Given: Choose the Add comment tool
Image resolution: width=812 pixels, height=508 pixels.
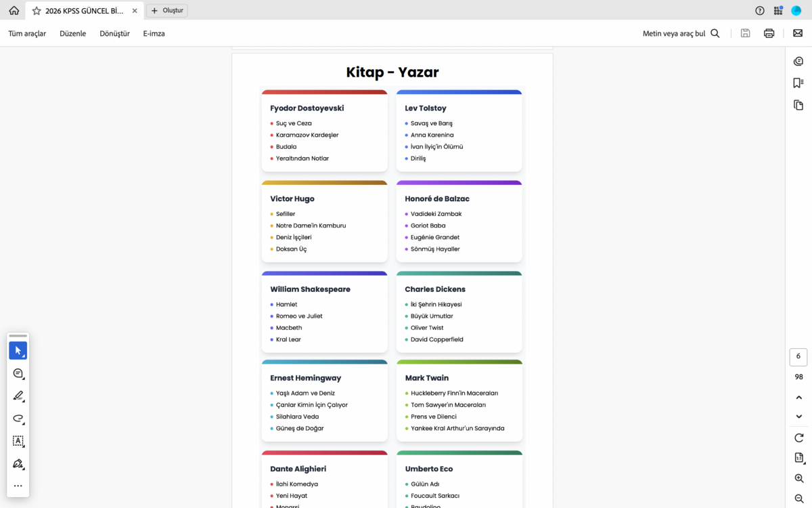Looking at the screenshot, I should coord(18,373).
